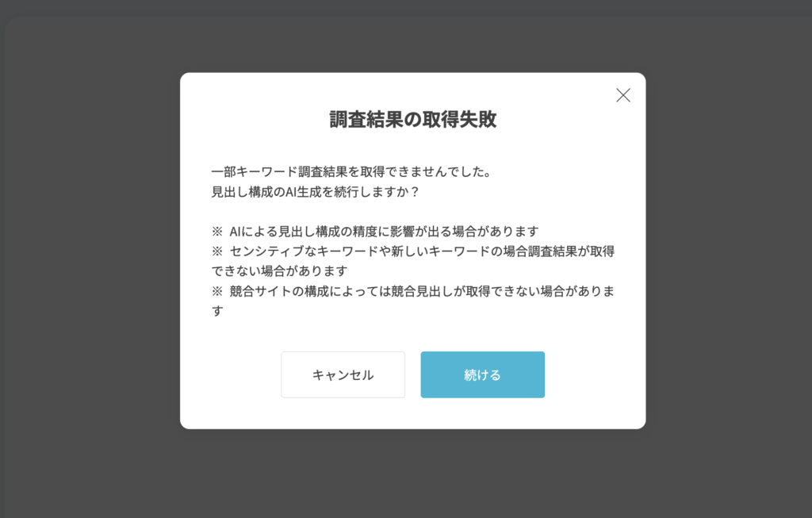The image size is (812, 518).
Task: Abort generation using the white cancel button
Action: [343, 374]
